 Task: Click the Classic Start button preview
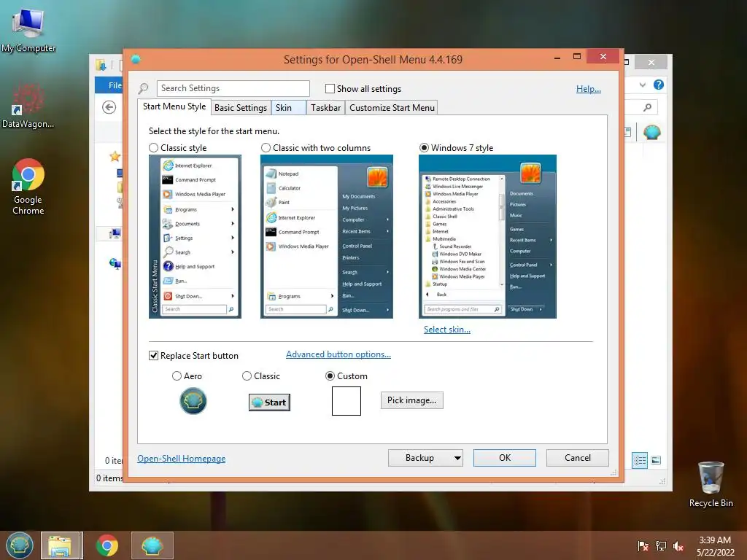tap(269, 402)
